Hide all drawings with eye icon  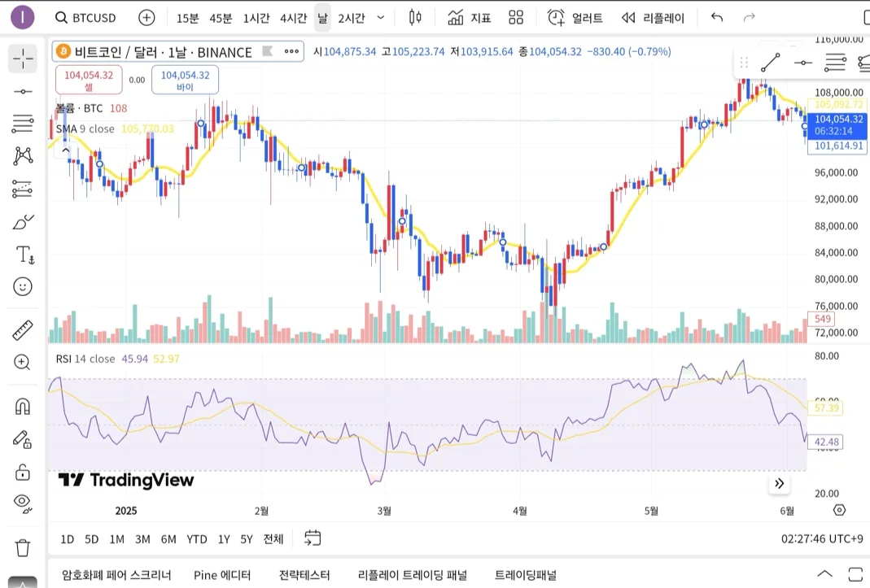coord(23,504)
